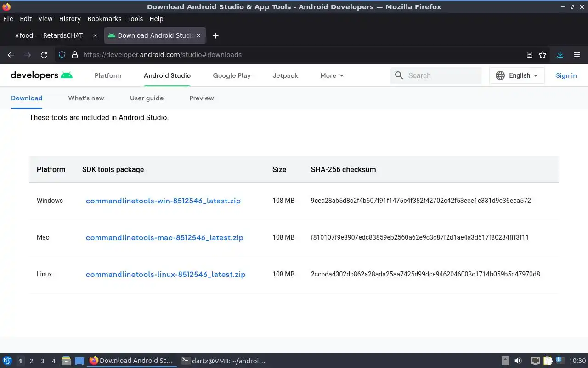Open the Edit menu
This screenshot has width=588, height=368.
[26, 19]
